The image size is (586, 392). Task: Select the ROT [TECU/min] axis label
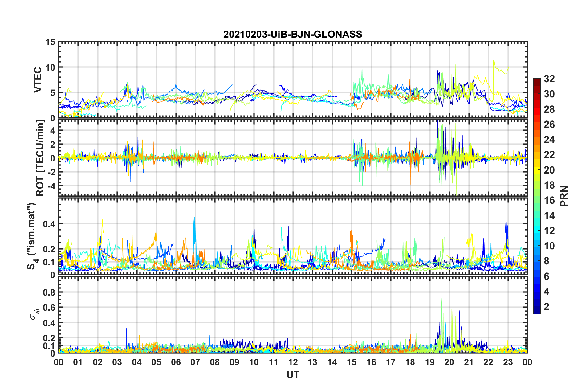point(40,158)
